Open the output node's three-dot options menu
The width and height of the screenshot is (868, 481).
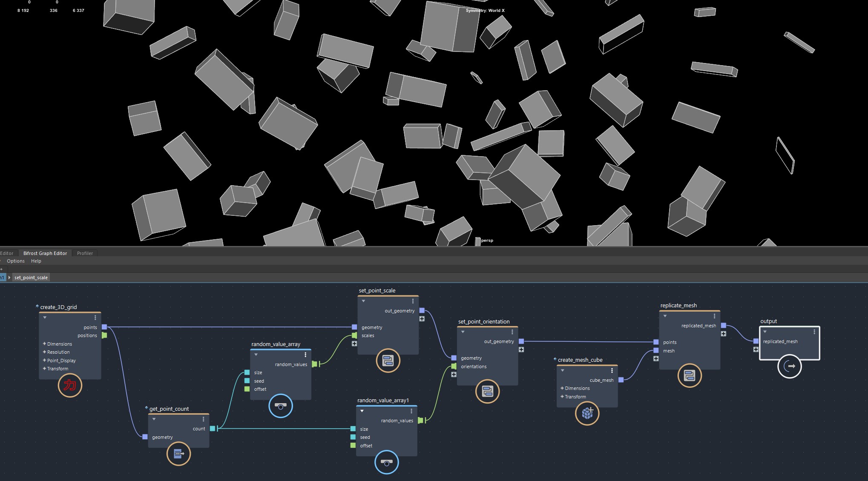pyautogui.click(x=814, y=332)
